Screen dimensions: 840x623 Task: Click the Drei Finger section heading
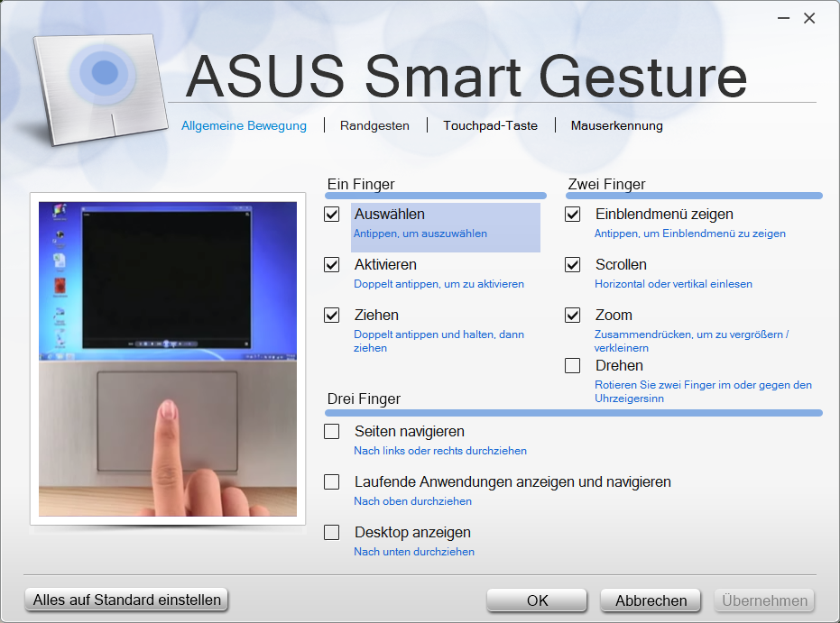(x=364, y=399)
